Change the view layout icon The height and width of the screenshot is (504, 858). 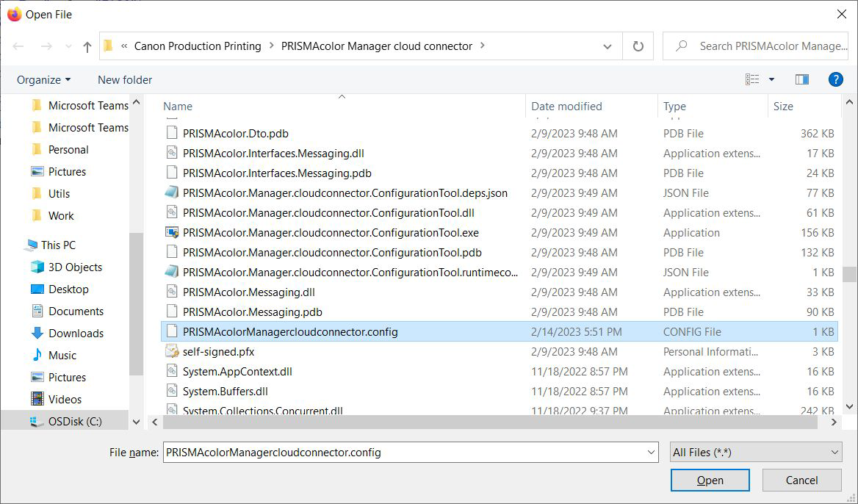tap(752, 80)
